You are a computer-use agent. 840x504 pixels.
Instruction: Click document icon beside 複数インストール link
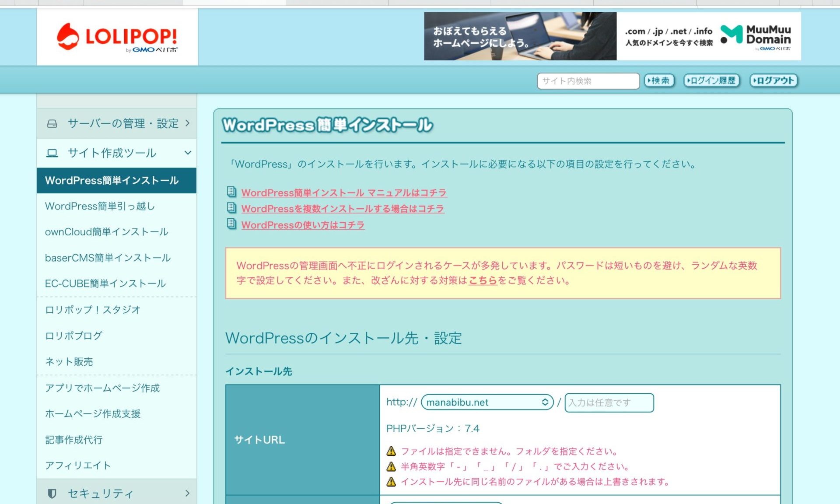[231, 208]
